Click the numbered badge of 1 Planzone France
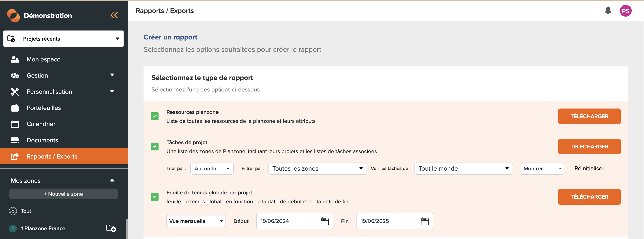 click(13, 228)
